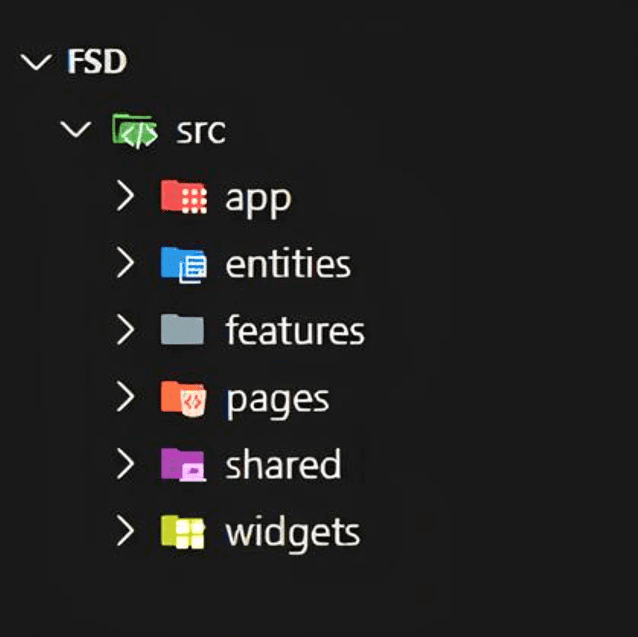This screenshot has width=638, height=637.
Task: Click the orange pages folder icon
Action: point(183,398)
